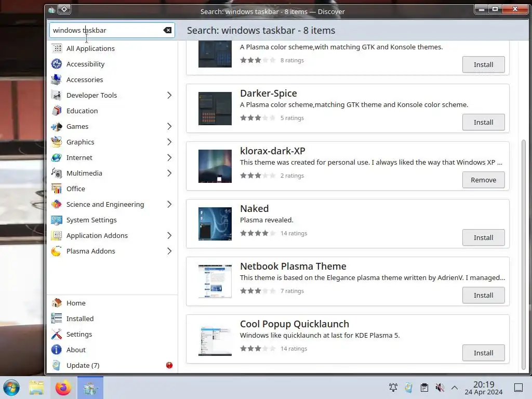The height and width of the screenshot is (399, 532).
Task: Click the Darker-Spice star rating
Action: point(258,118)
